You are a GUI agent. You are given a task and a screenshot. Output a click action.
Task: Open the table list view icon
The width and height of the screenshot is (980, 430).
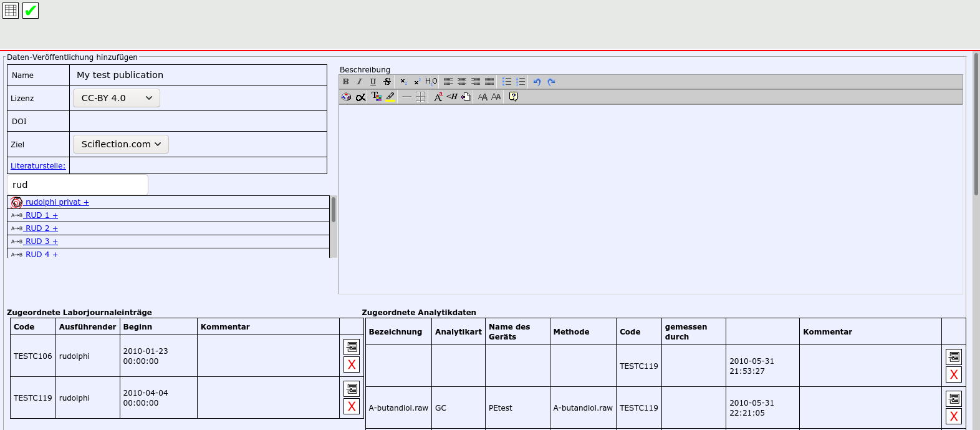click(11, 11)
